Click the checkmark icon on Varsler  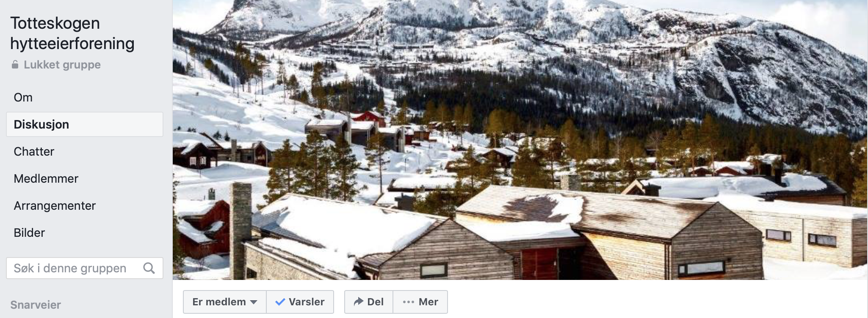[280, 302]
